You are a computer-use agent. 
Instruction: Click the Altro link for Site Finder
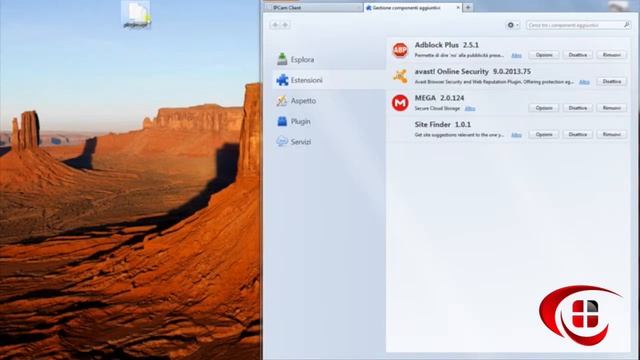pyautogui.click(x=516, y=135)
